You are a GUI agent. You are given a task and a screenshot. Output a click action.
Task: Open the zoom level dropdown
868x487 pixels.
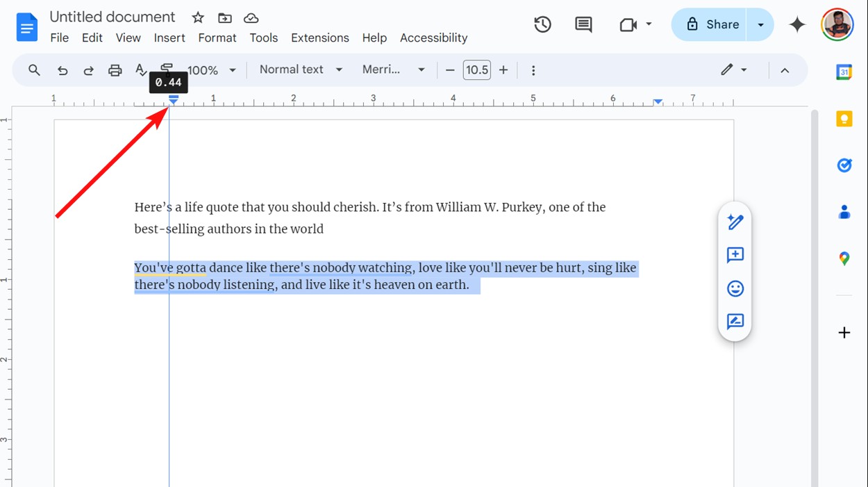212,69
